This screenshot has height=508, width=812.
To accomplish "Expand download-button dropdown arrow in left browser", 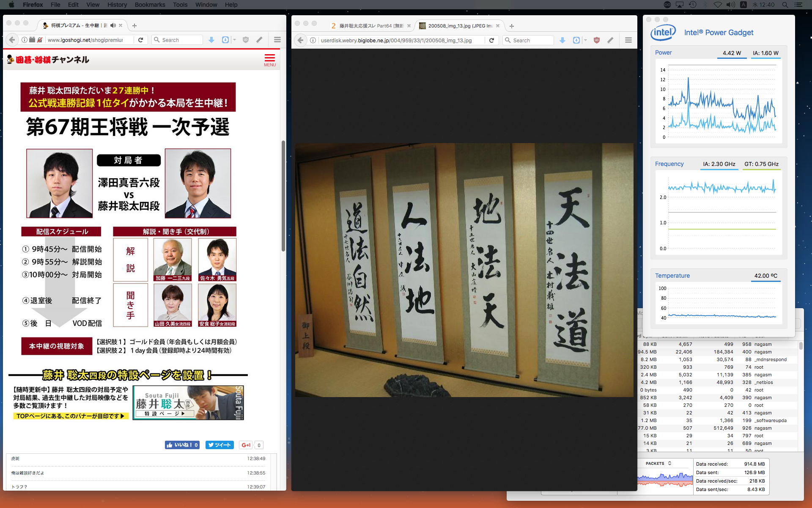I will [x=234, y=40].
